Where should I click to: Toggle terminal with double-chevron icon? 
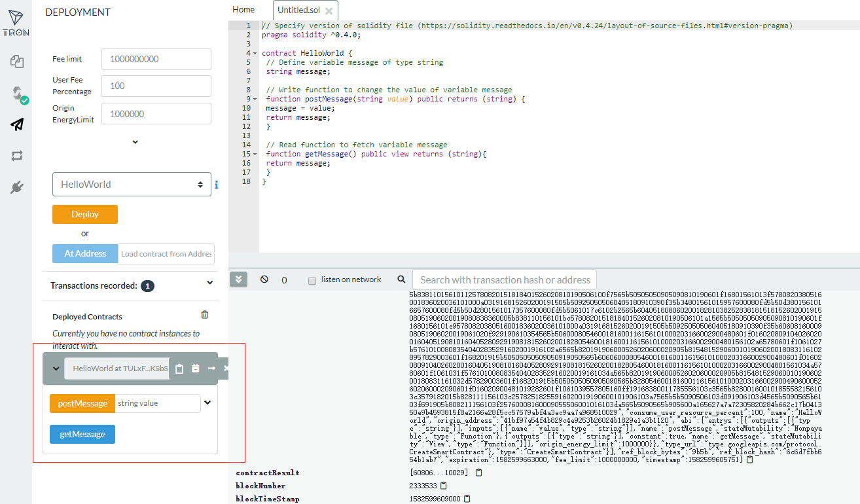tap(239, 279)
